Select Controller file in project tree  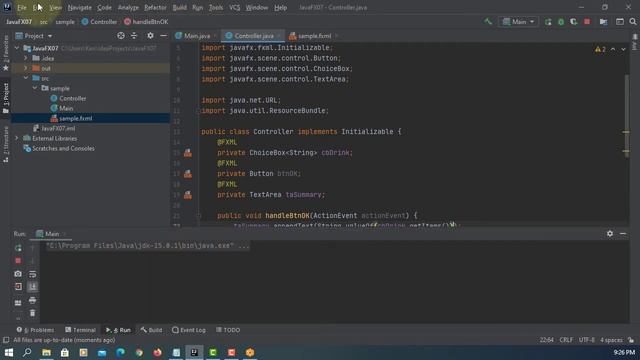point(73,98)
